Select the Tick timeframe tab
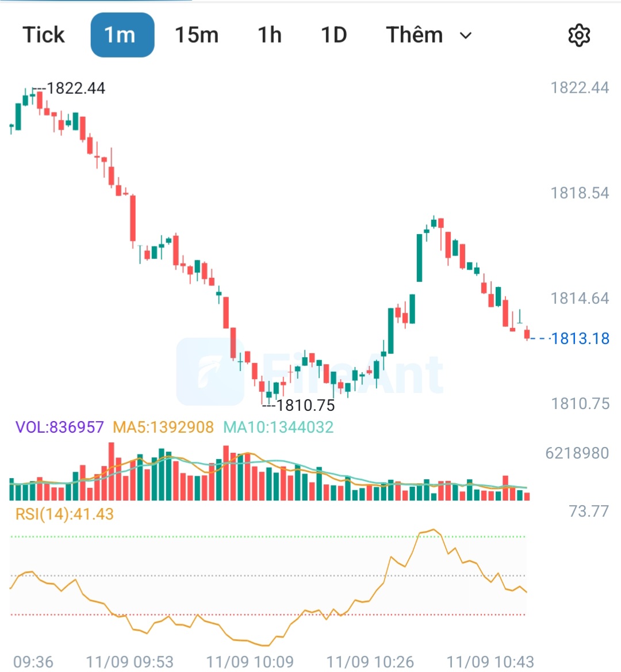The width and height of the screenshot is (621, 672). 43,35
